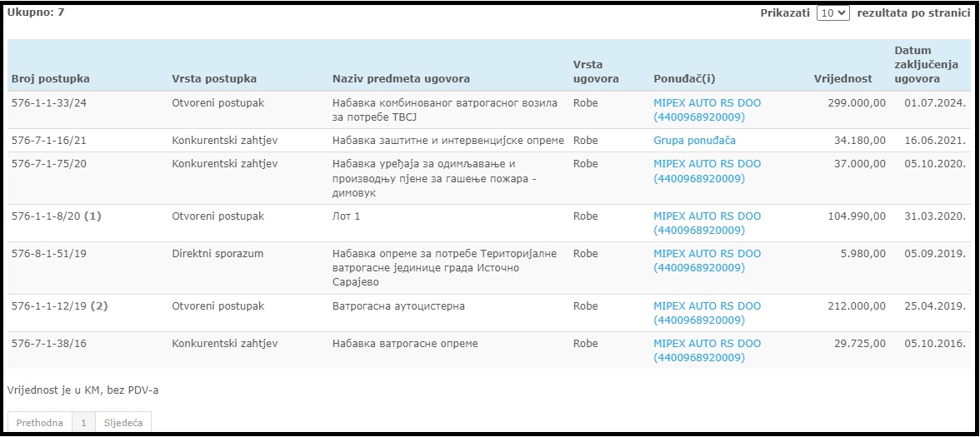Sort by Broj postupka column header

[x=51, y=78]
